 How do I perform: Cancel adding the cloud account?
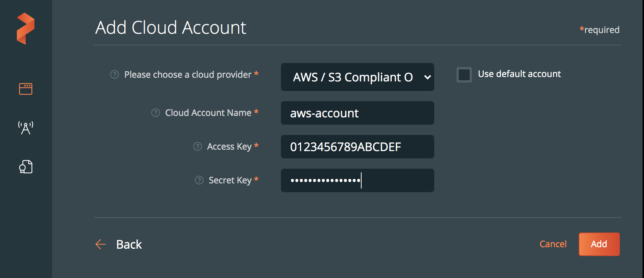pos(553,244)
